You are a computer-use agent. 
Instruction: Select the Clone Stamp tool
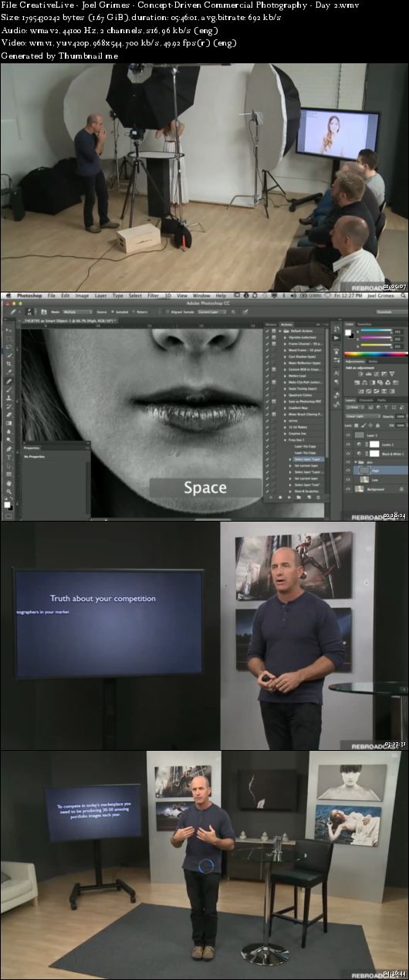(x=8, y=398)
